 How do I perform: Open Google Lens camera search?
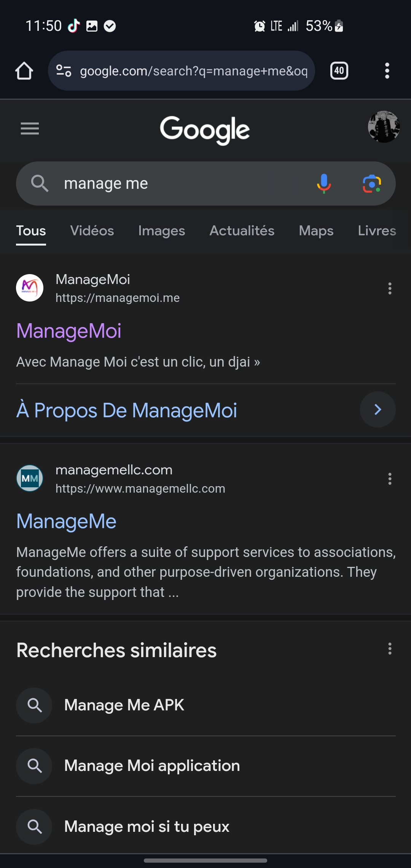pos(372,183)
